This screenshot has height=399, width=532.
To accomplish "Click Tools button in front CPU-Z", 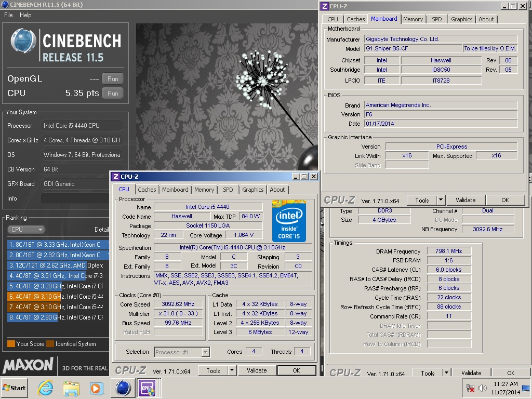I will [x=213, y=371].
